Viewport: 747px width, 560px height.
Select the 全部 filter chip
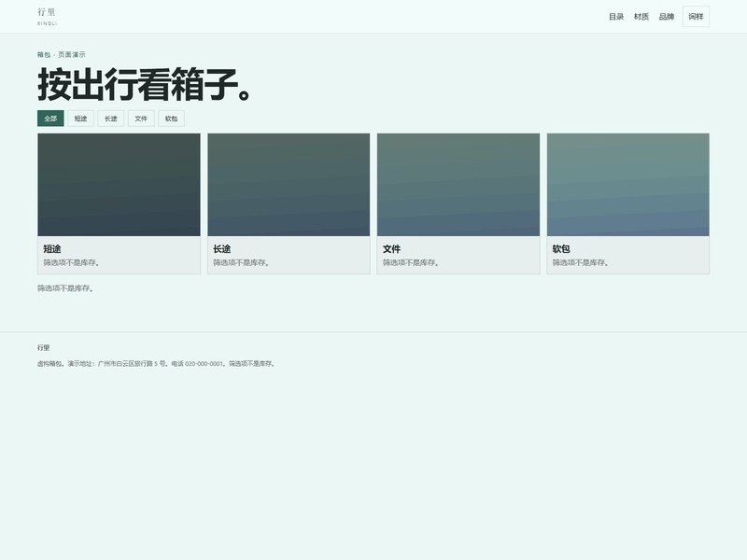50,119
